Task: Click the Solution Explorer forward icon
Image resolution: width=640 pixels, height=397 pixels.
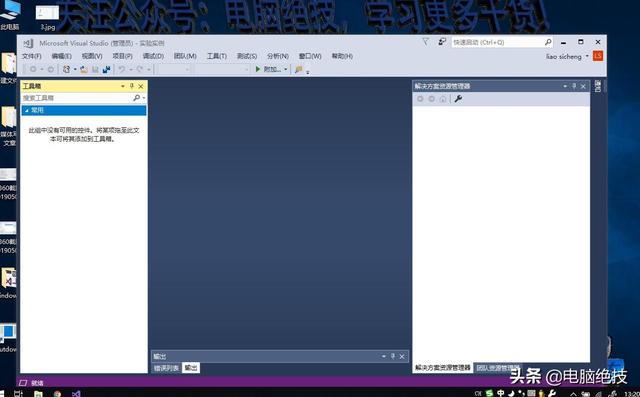Action: click(x=431, y=99)
